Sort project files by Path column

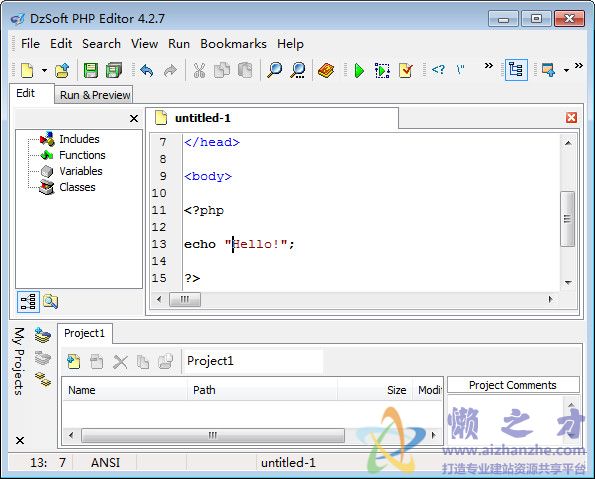click(263, 390)
